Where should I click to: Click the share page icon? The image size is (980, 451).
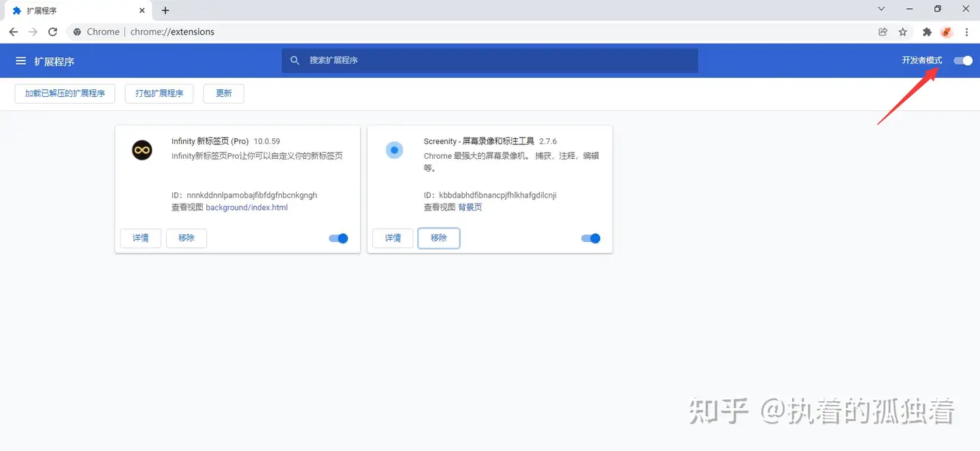tap(883, 32)
